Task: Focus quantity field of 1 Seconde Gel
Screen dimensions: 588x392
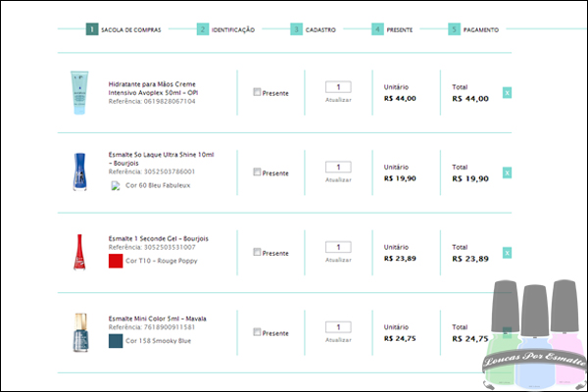Action: (338, 247)
